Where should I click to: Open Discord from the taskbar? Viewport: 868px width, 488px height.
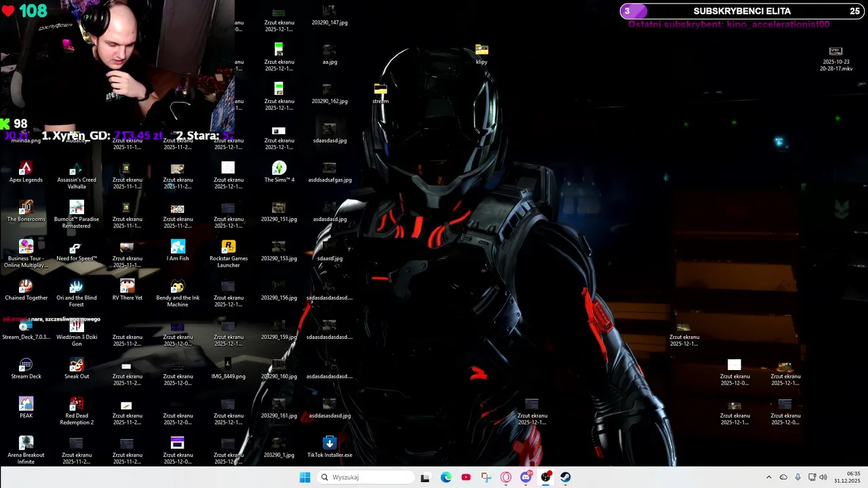(x=526, y=477)
